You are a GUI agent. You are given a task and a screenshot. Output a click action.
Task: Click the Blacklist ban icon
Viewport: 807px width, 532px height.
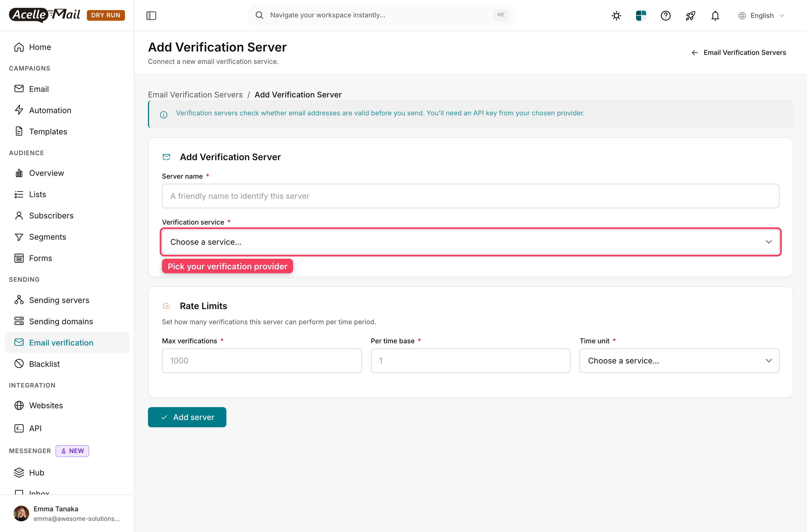(19, 364)
